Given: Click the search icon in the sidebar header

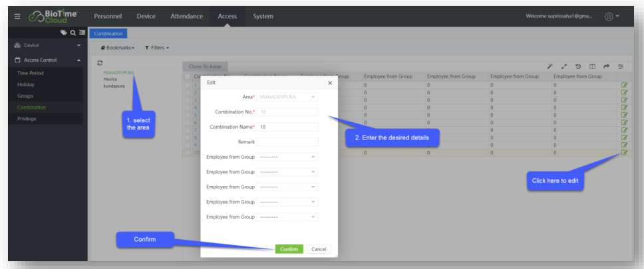Looking at the screenshot, I should point(71,33).
